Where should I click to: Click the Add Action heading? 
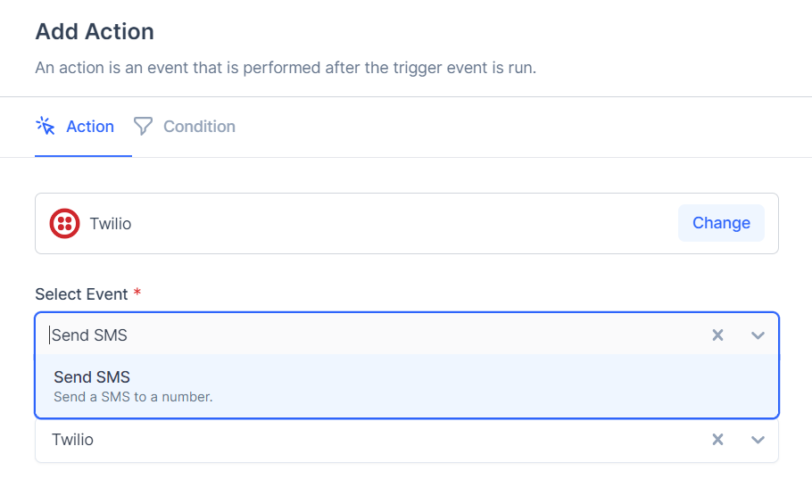click(95, 31)
